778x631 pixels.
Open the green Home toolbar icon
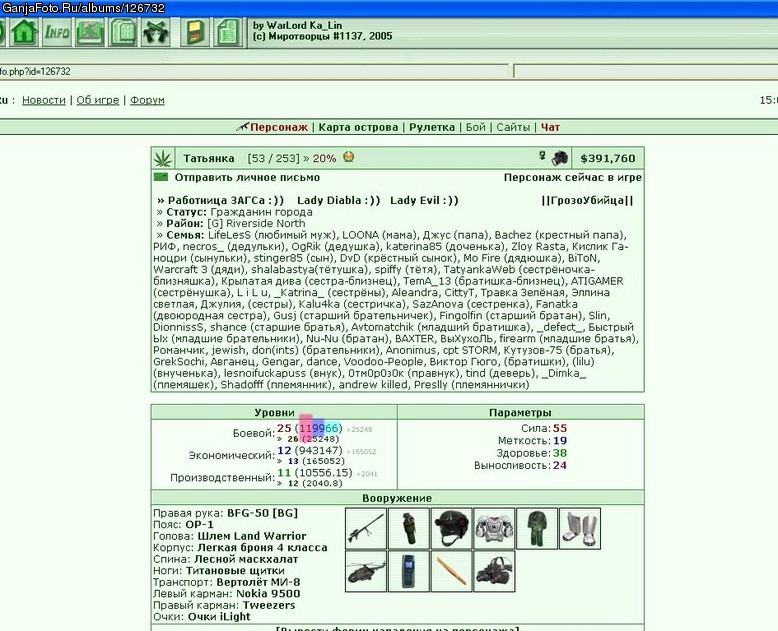[x=24, y=32]
